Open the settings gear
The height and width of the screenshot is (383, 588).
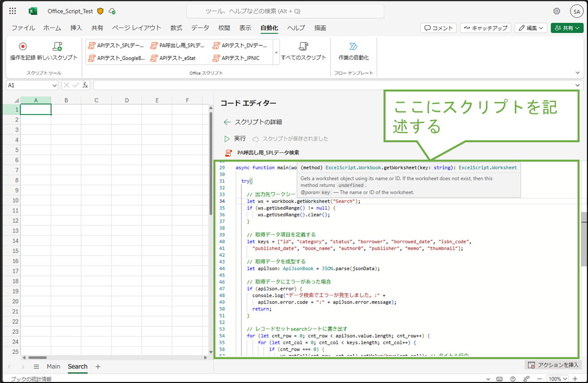(x=557, y=11)
